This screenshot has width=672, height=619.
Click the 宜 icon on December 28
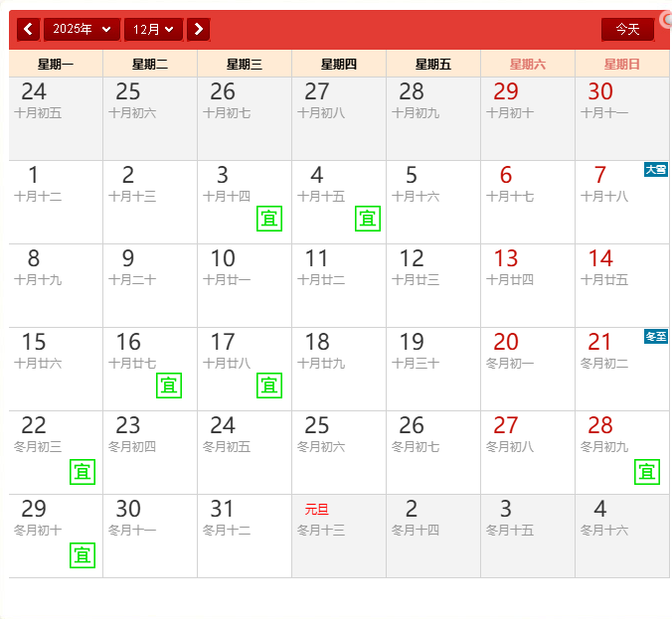(647, 472)
